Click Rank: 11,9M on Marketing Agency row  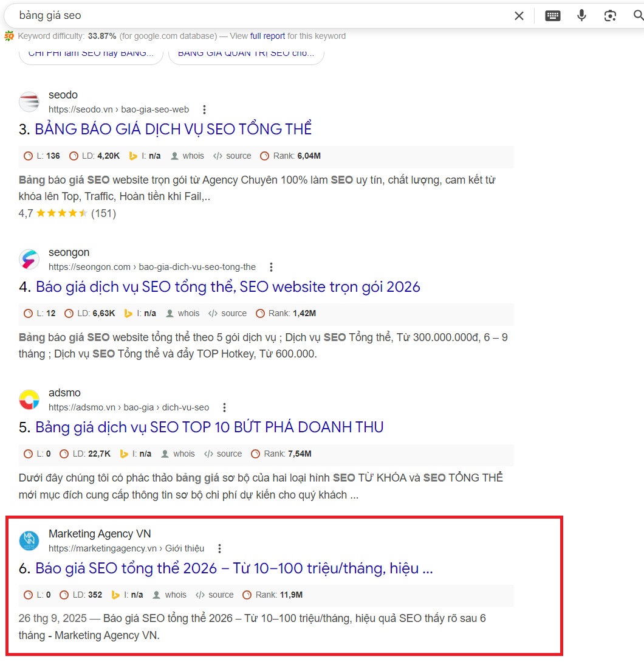[x=272, y=595]
